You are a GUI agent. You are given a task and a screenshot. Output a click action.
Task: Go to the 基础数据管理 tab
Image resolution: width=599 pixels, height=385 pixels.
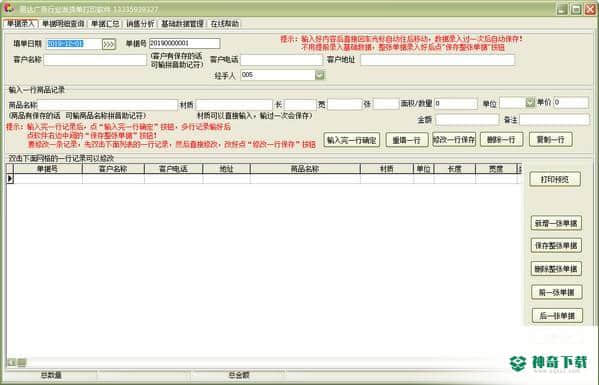[x=182, y=24]
